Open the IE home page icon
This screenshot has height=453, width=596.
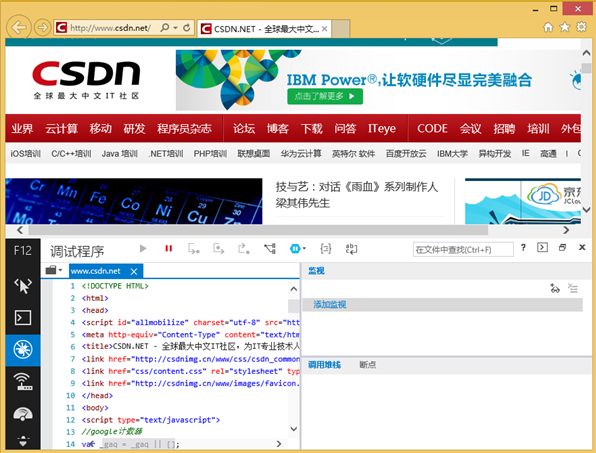coord(548,27)
